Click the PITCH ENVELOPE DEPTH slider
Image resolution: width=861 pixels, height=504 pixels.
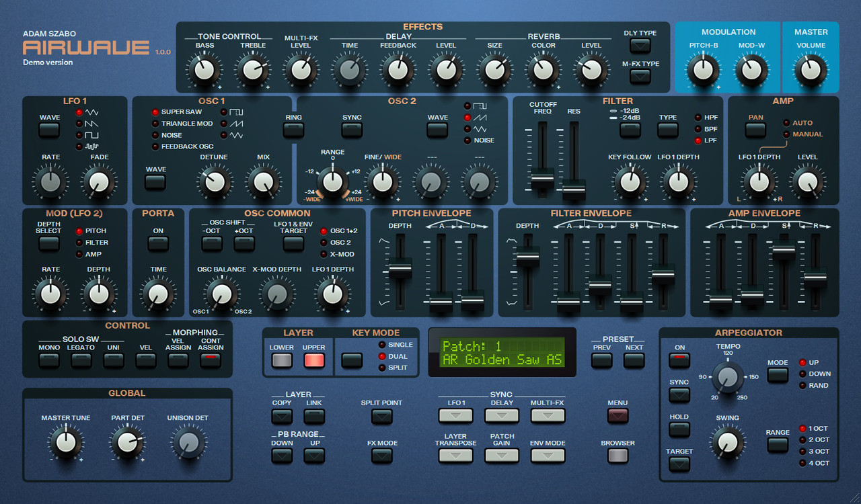point(400,268)
